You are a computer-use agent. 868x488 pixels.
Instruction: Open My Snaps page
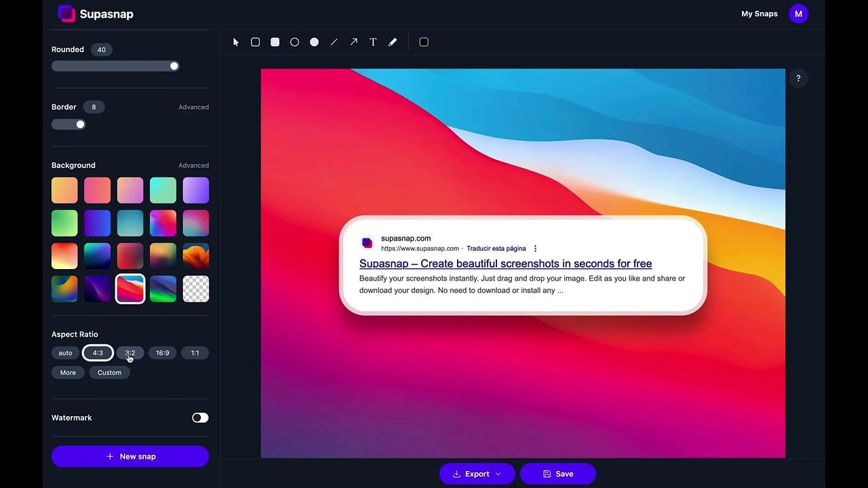point(759,14)
